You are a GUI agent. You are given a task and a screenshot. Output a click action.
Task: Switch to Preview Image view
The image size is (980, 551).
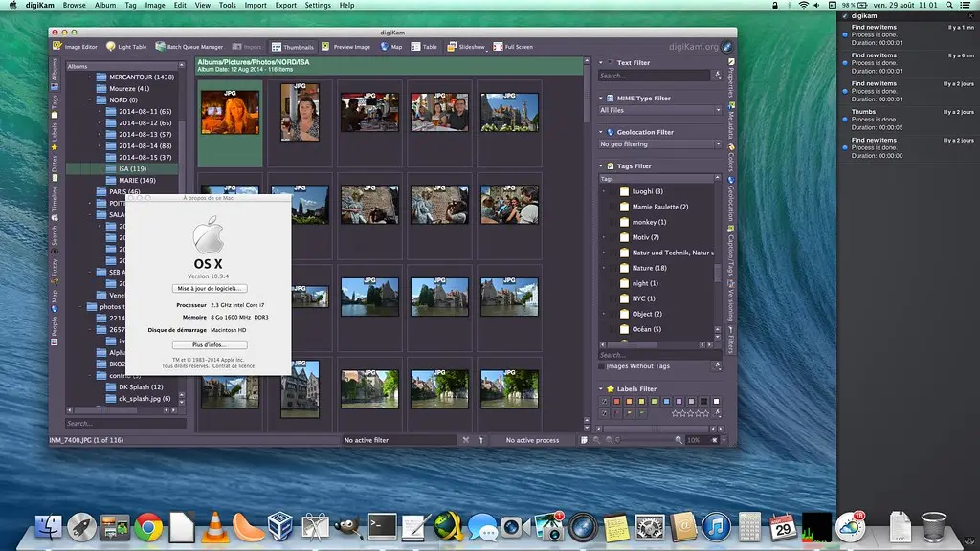point(345,46)
